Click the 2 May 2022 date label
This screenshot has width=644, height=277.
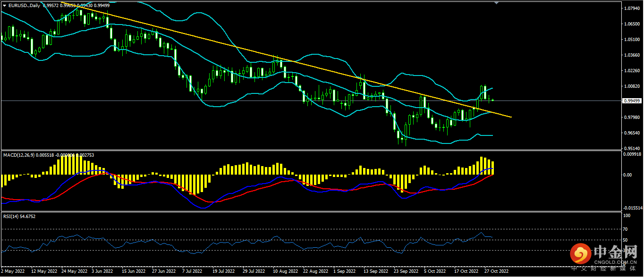(13, 272)
